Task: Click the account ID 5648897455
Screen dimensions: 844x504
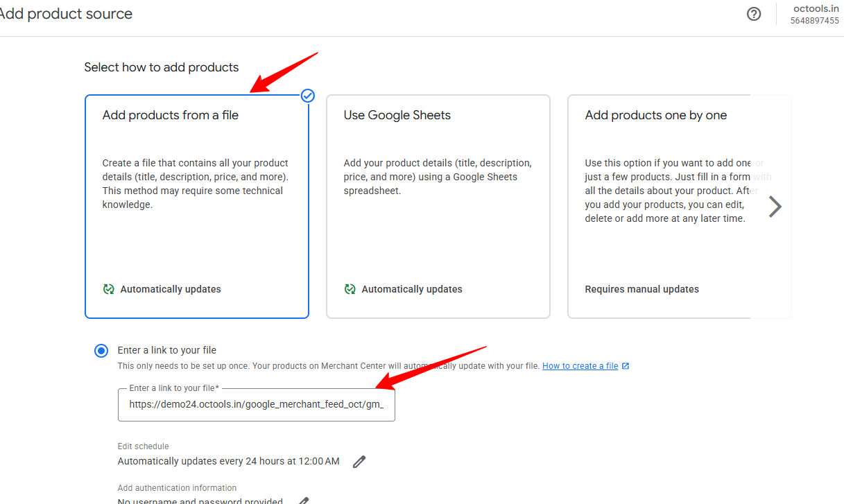Action: click(x=814, y=21)
